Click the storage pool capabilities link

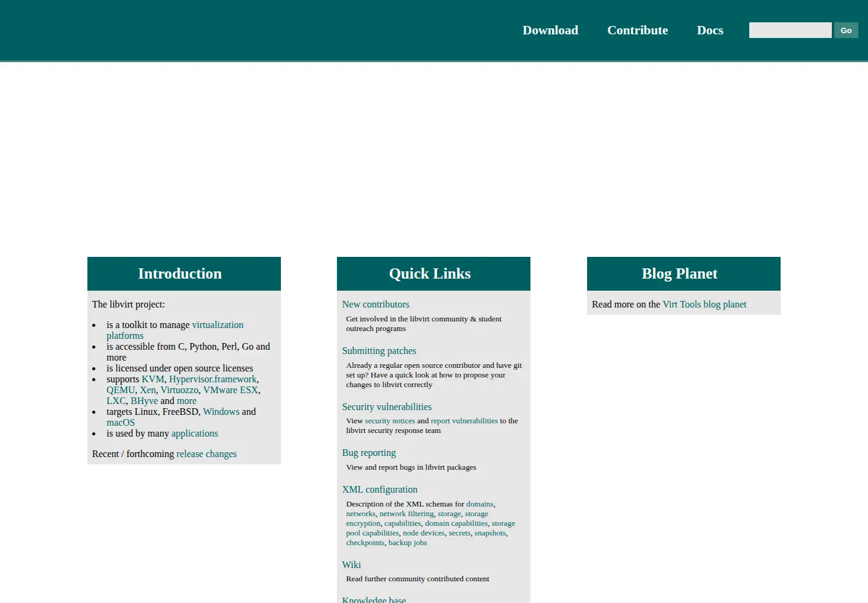pyautogui.click(x=430, y=528)
